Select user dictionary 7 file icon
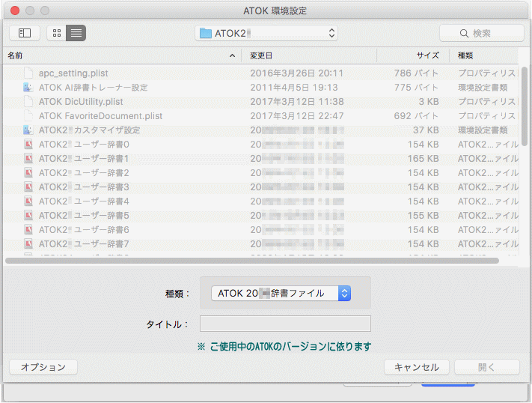Viewport: 532px width, 403px height. coord(28,244)
